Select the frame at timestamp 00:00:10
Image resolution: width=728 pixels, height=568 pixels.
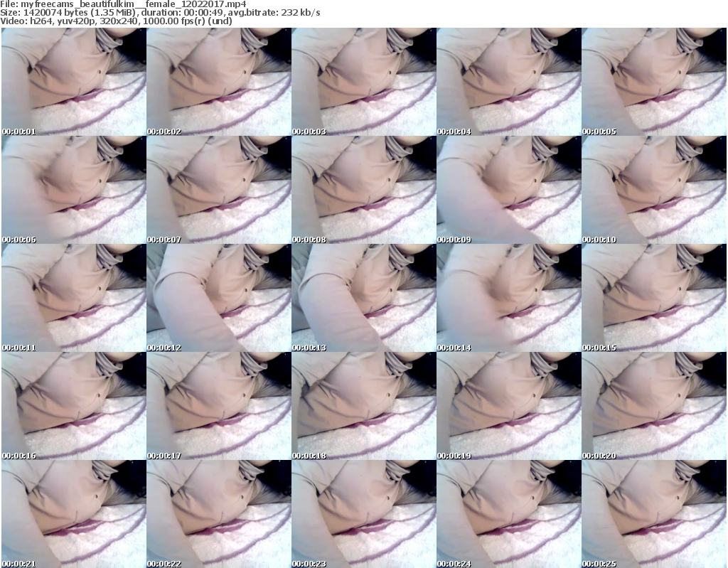(x=654, y=190)
